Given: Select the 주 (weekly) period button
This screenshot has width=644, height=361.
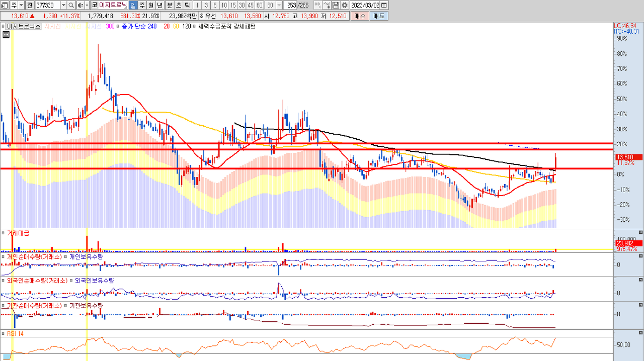Looking at the screenshot, I should (142, 5).
